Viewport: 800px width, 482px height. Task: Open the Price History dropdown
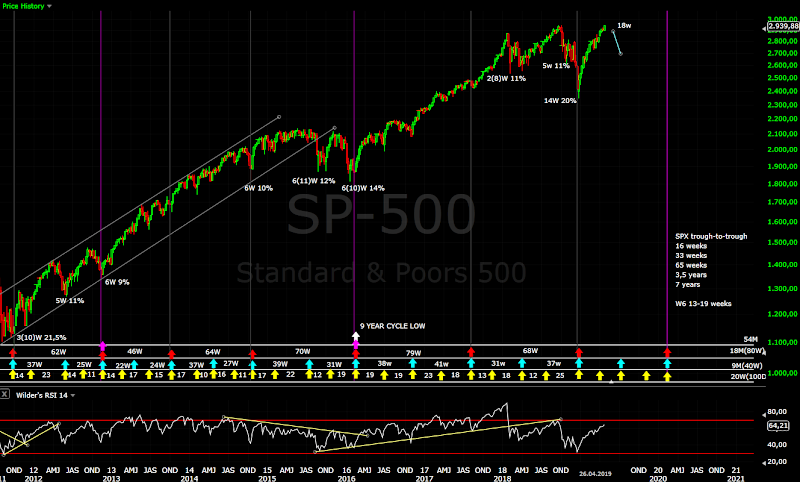point(27,6)
